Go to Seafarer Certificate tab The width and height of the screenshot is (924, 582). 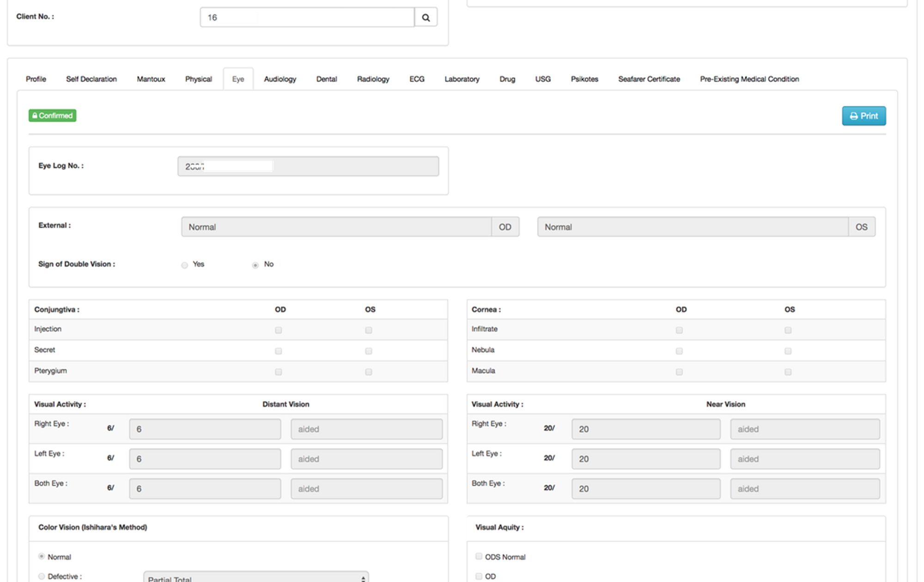click(649, 79)
